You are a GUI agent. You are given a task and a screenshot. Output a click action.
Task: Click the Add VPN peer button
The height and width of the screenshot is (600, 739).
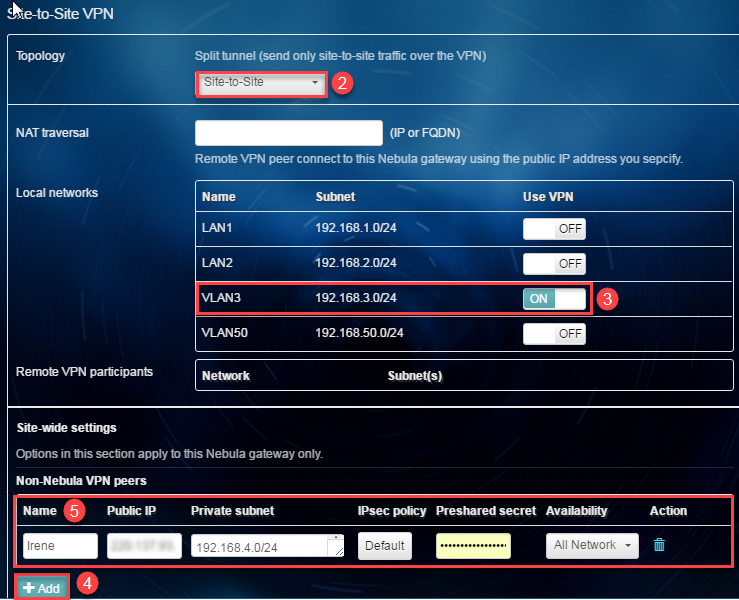click(x=41, y=587)
